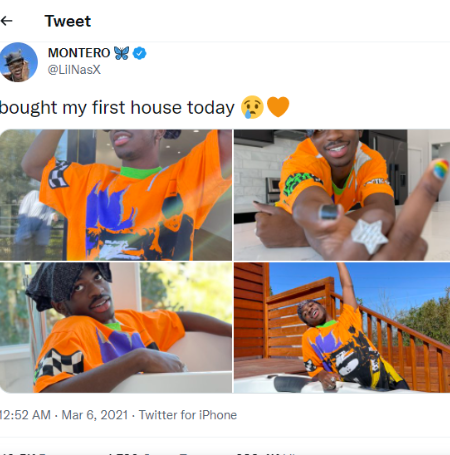Open the top-left photo with raised arms
This screenshot has width=450, height=455.
pyautogui.click(x=116, y=195)
